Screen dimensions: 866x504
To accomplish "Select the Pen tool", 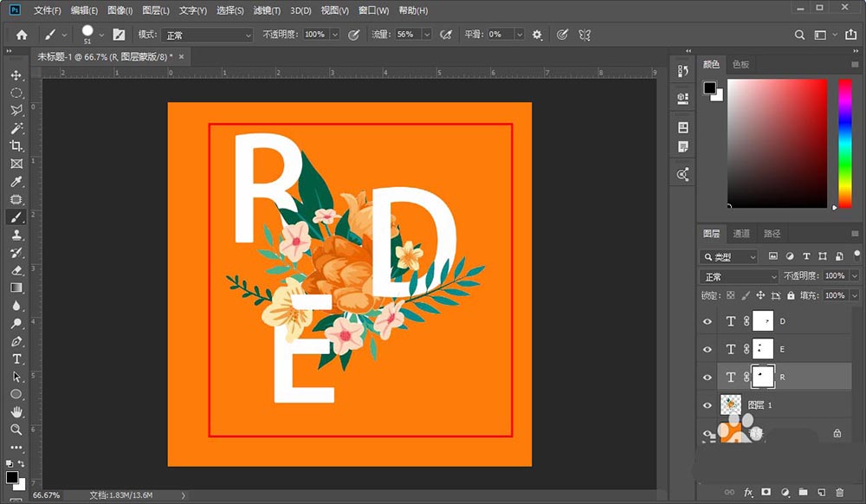I will (16, 341).
